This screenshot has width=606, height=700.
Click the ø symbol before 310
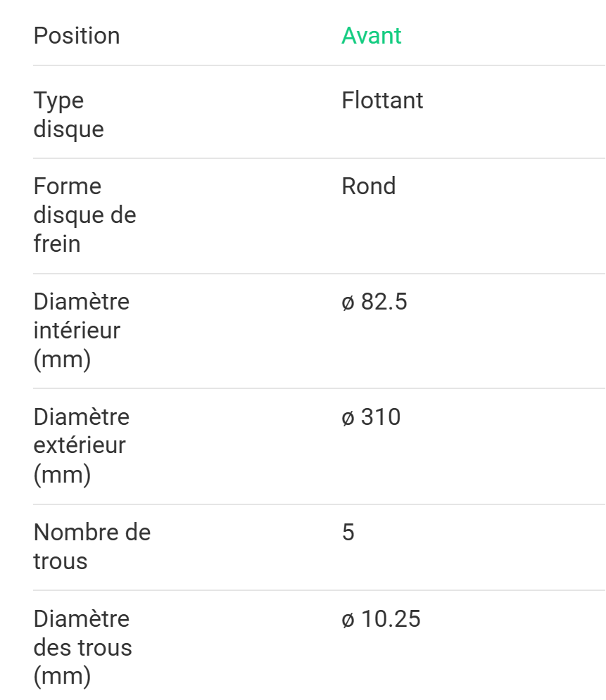348,418
